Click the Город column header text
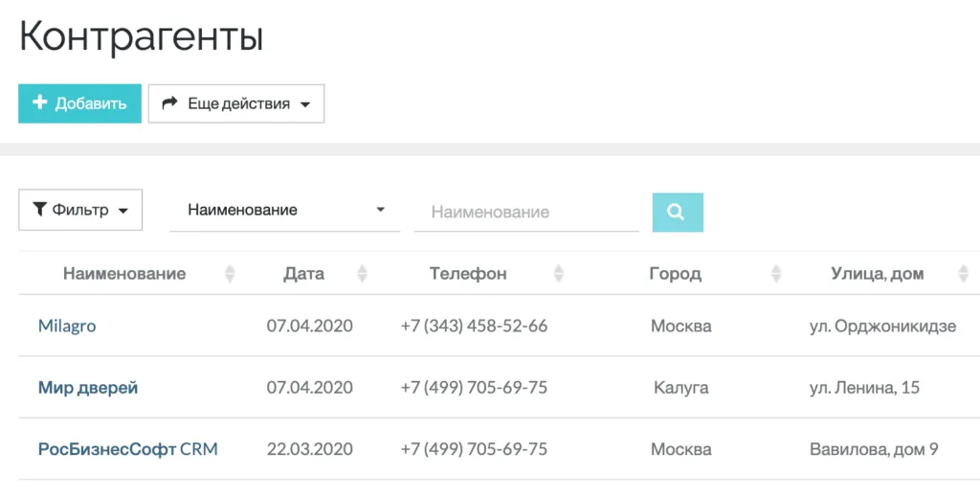The image size is (980, 497). pos(675,274)
